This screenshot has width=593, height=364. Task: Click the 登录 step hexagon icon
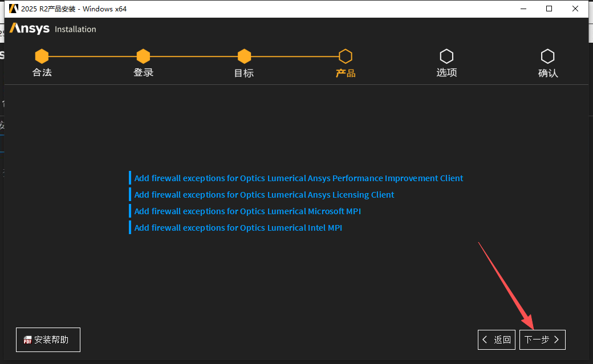143,56
